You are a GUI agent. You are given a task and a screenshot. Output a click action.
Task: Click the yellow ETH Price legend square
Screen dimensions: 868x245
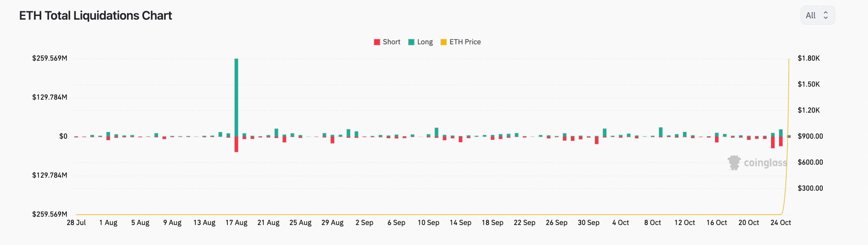pos(443,42)
